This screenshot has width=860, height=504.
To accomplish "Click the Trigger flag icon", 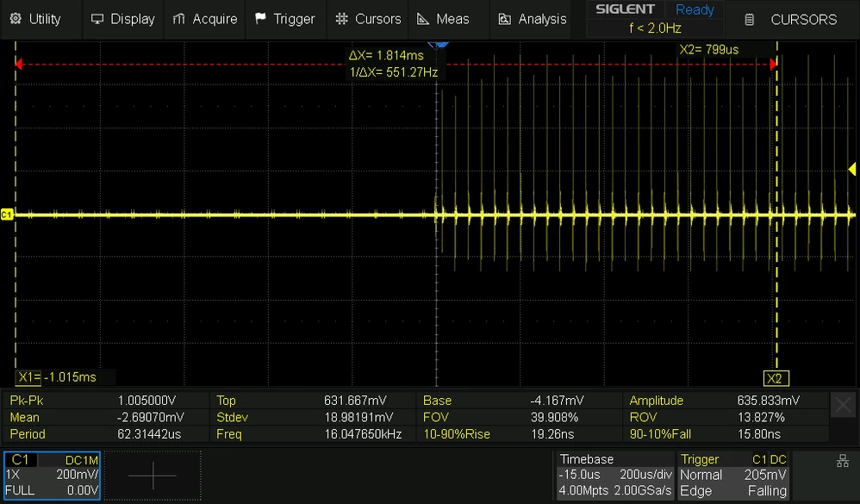I will click(260, 19).
